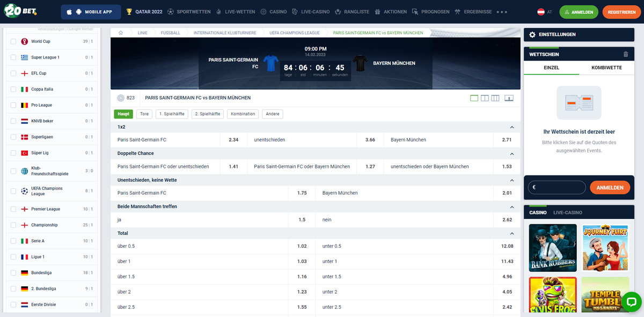Switch to the 2. Spielhälfte tab
Screen dimensions: 644x317
(208, 114)
